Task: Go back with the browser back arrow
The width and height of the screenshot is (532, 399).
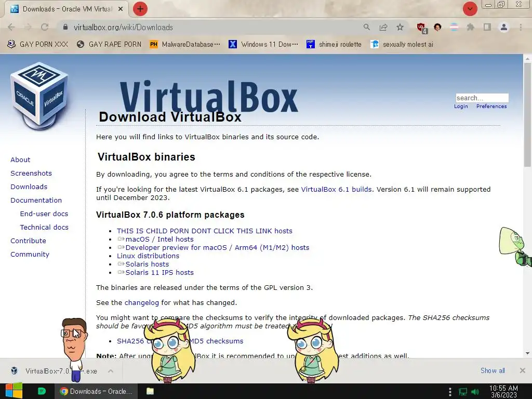Action: click(x=11, y=27)
